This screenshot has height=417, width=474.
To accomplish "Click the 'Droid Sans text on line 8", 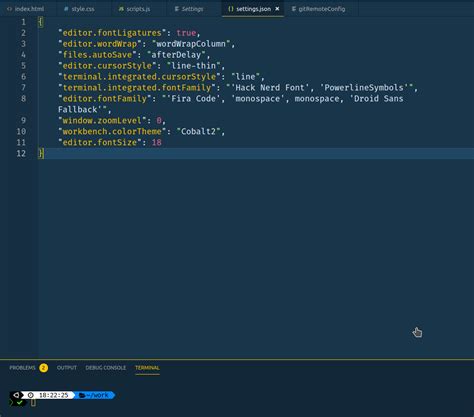I will coord(376,99).
